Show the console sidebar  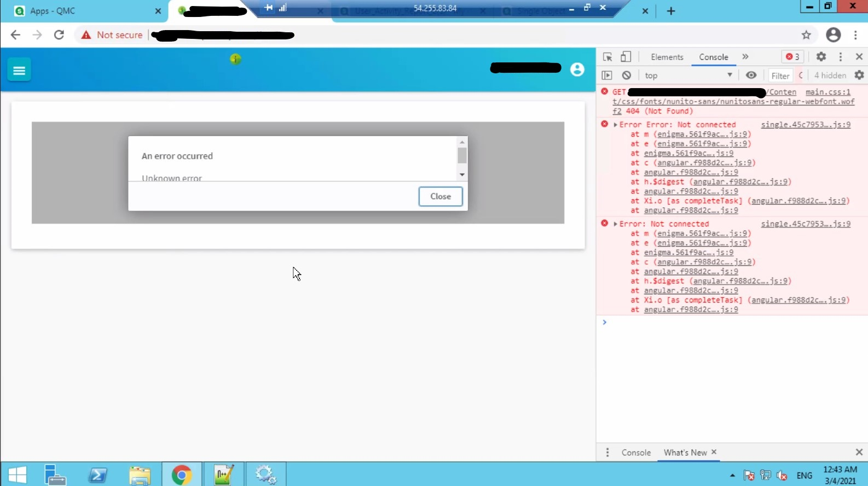tap(607, 76)
